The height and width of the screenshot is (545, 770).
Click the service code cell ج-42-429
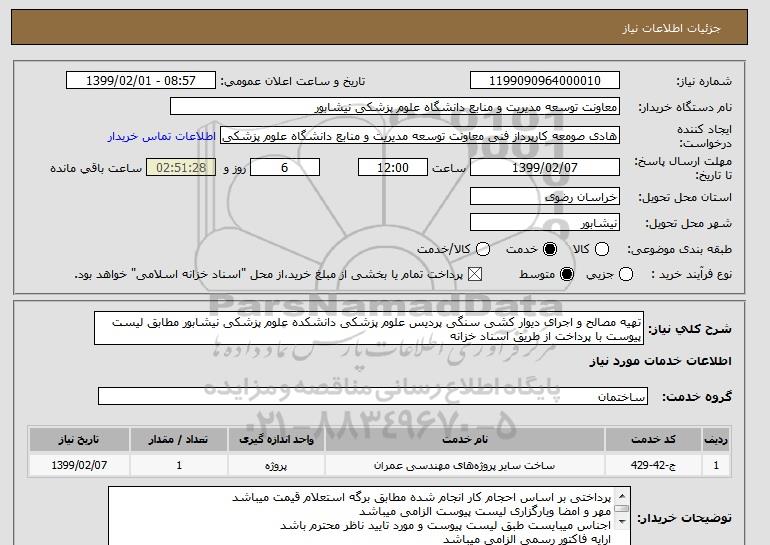[x=653, y=465]
